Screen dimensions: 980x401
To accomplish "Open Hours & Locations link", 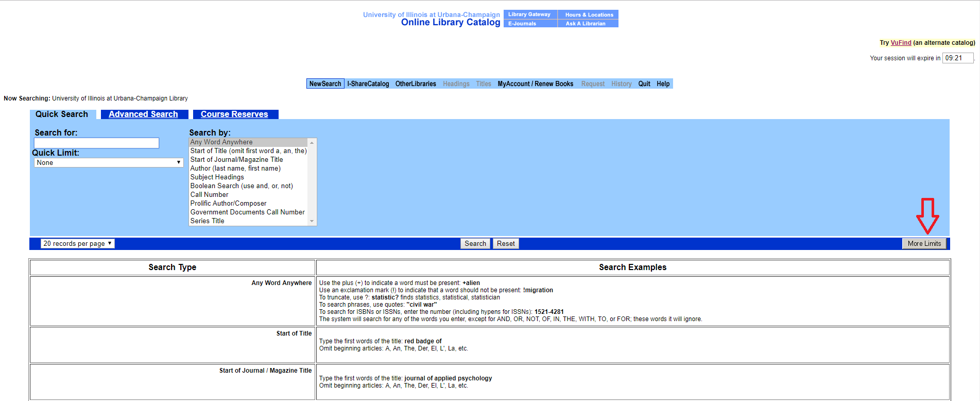I will click(589, 14).
